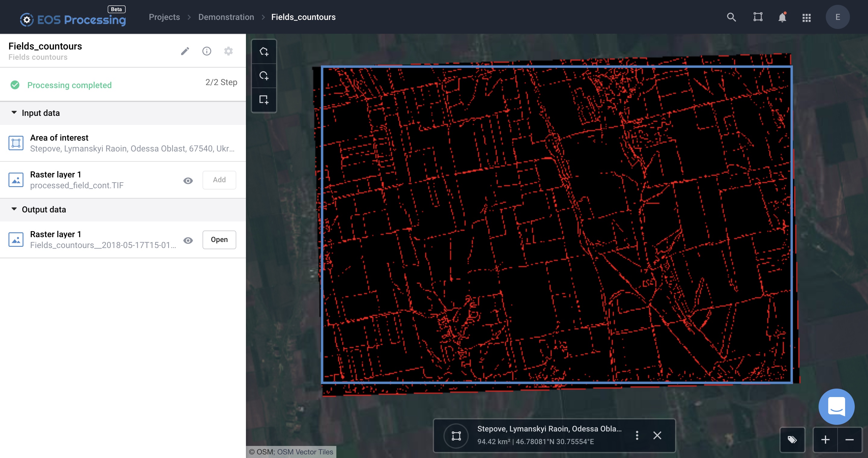Open the output raster with Open button
Screen dimensions: 868x458
click(219, 240)
